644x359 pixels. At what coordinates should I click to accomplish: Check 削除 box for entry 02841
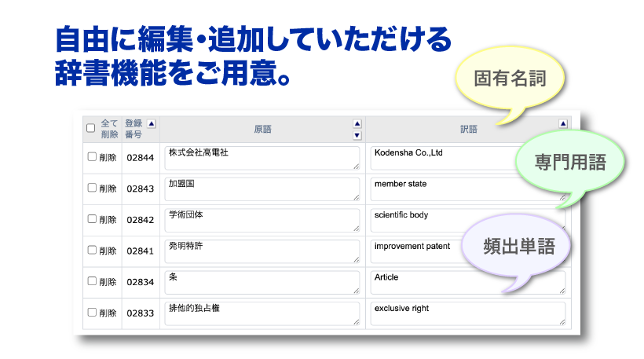[92, 250]
